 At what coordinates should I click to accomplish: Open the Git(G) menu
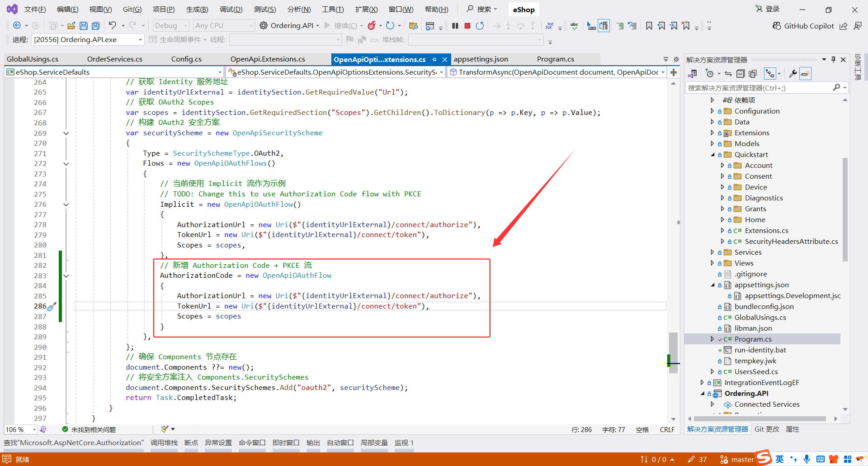132,10
